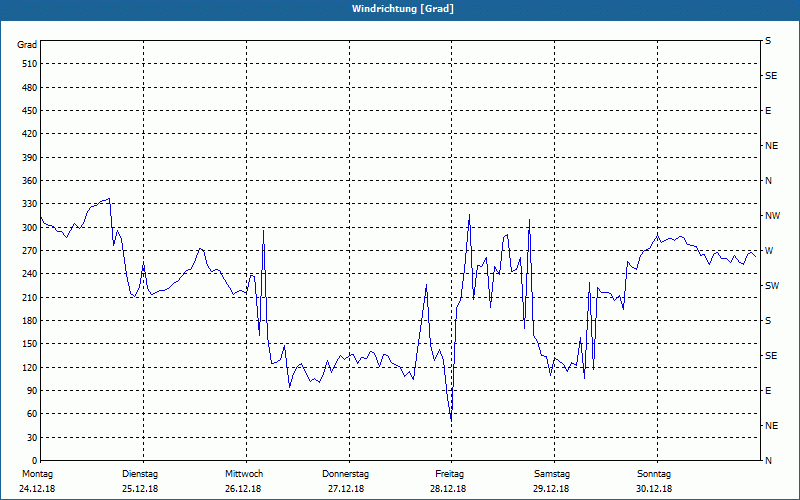Screen dimensions: 800x500
Task: Click the 210 degree axis label
Action: (x=30, y=297)
